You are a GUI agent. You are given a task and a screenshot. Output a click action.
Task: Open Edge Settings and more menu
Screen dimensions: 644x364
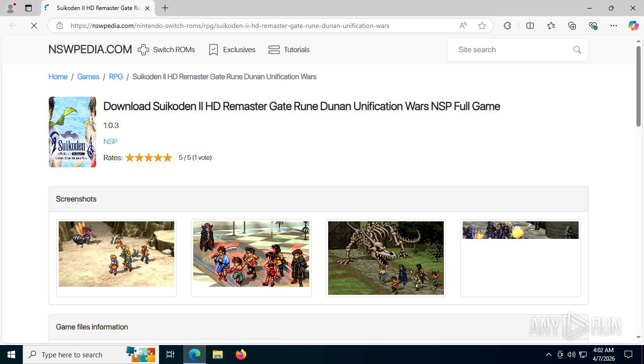coord(614,26)
